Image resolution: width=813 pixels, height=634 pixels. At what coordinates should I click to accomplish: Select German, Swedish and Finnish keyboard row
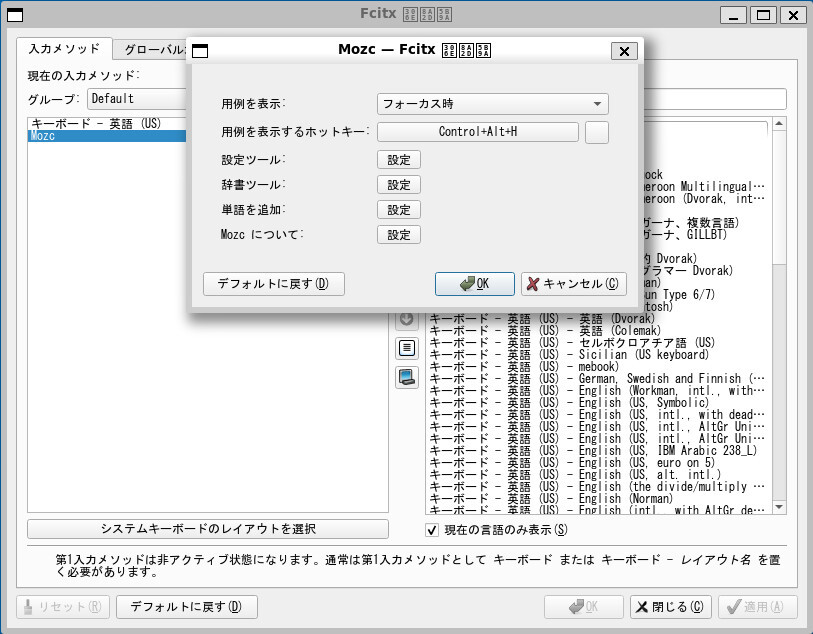(x=597, y=378)
